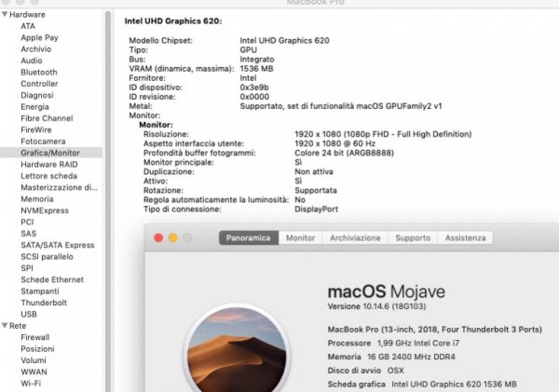Open Masterizzazione di... entry

(x=59, y=187)
